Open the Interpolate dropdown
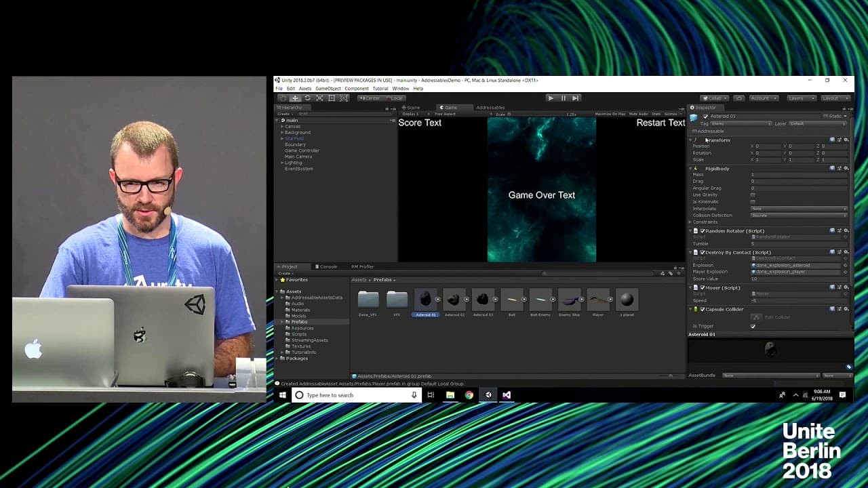Screen dimensions: 868x488 click(x=799, y=209)
